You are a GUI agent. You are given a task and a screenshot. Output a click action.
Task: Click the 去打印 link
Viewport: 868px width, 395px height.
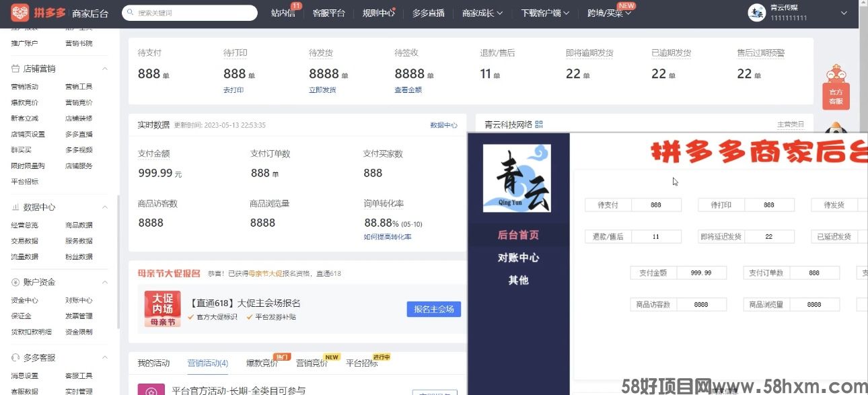coord(233,90)
